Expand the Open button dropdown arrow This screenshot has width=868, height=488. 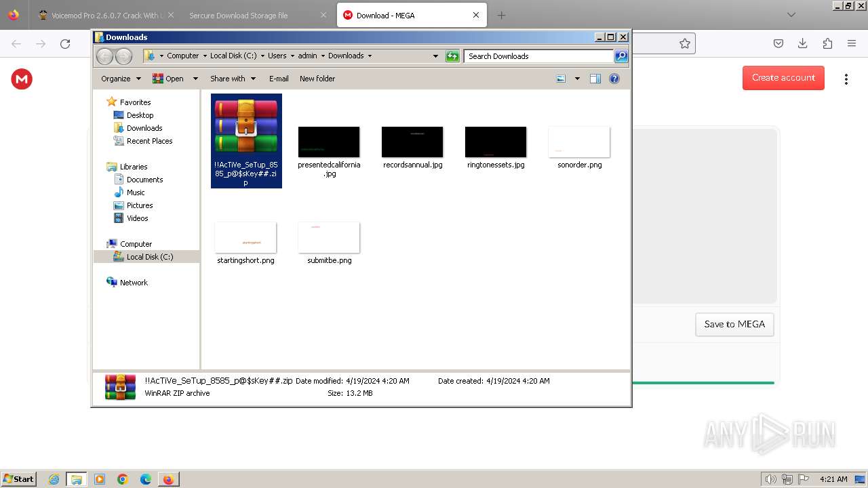(195, 79)
